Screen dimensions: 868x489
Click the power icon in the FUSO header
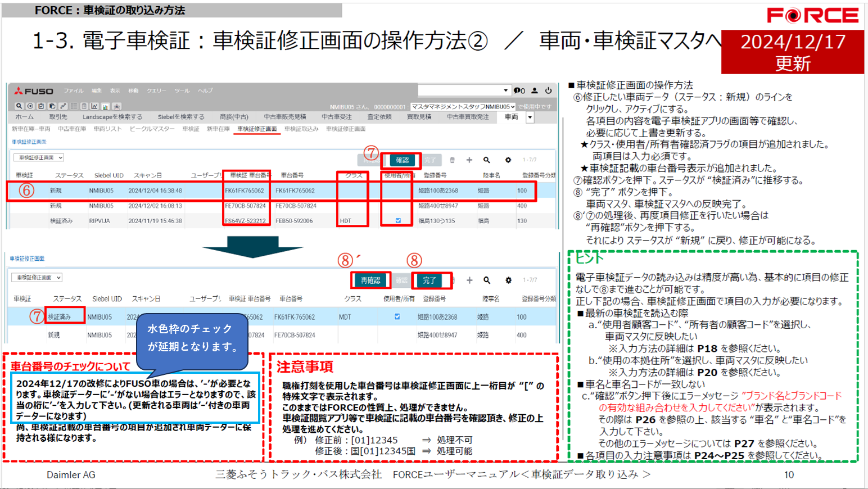(548, 90)
